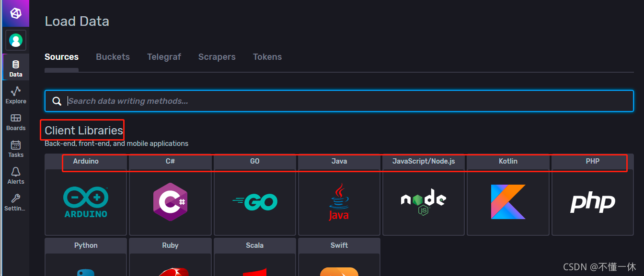Switch to the Telegraf tab
The image size is (644, 276).
[x=164, y=57]
